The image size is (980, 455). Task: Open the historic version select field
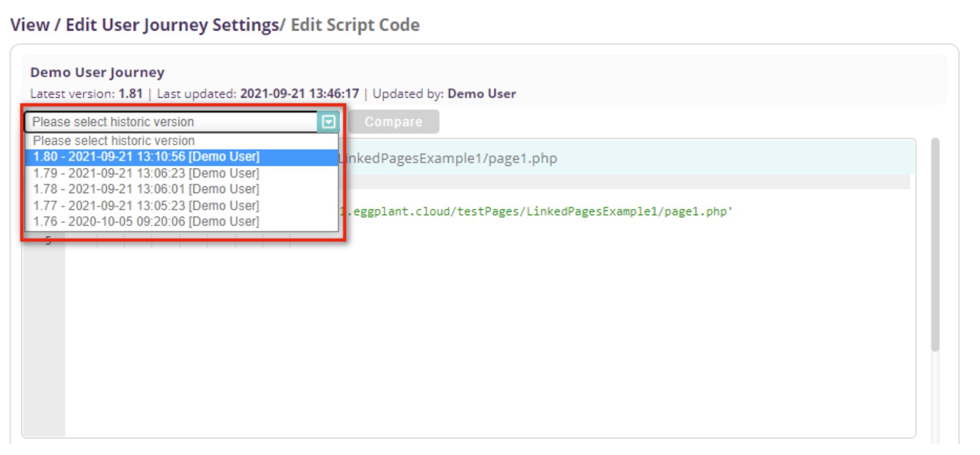pos(172,122)
